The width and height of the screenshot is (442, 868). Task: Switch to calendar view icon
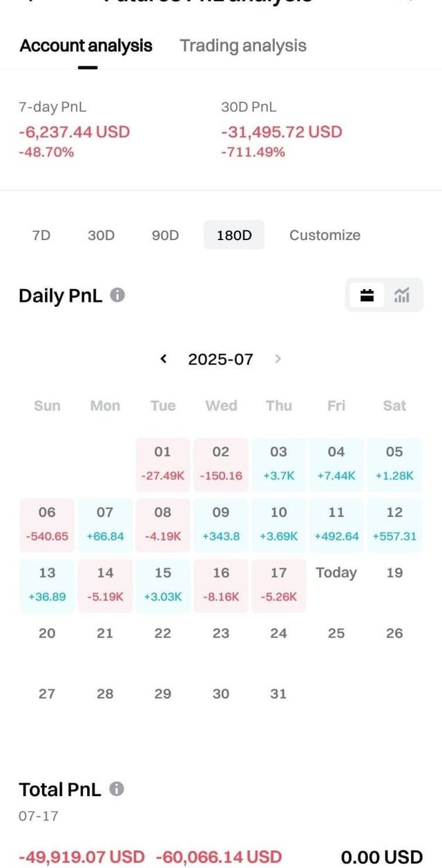(367, 295)
